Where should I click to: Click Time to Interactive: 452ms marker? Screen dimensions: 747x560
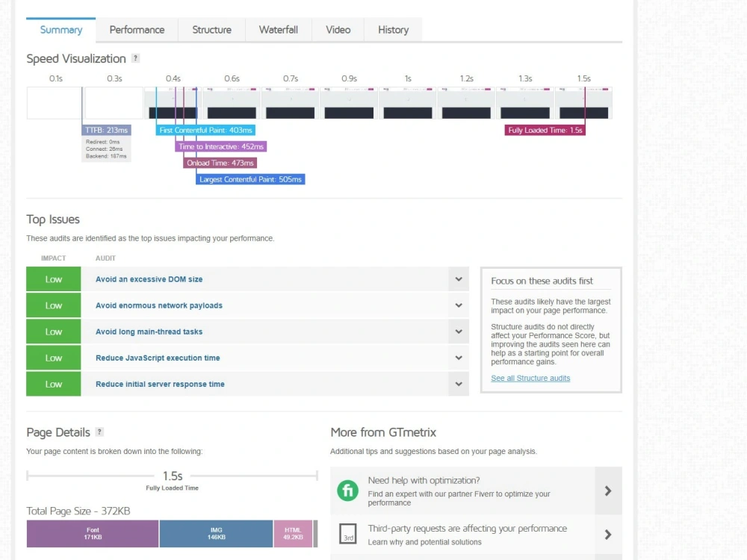[221, 146]
